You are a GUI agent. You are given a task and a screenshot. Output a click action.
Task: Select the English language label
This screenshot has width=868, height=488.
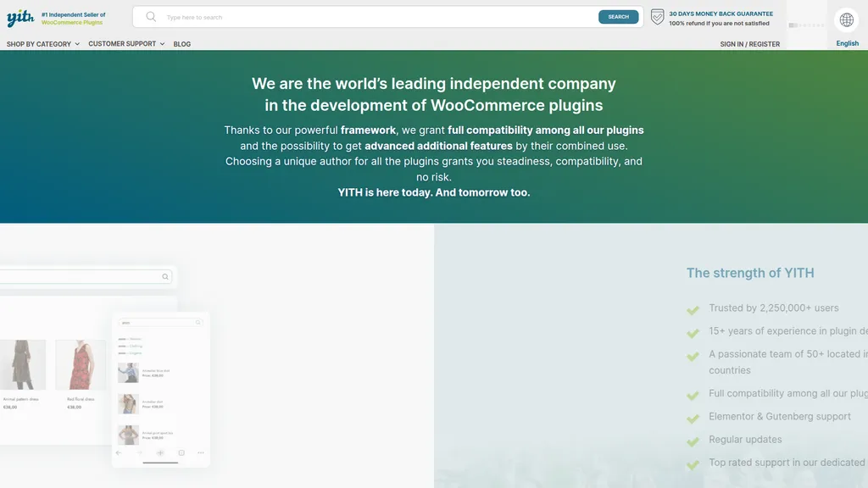pyautogui.click(x=847, y=43)
